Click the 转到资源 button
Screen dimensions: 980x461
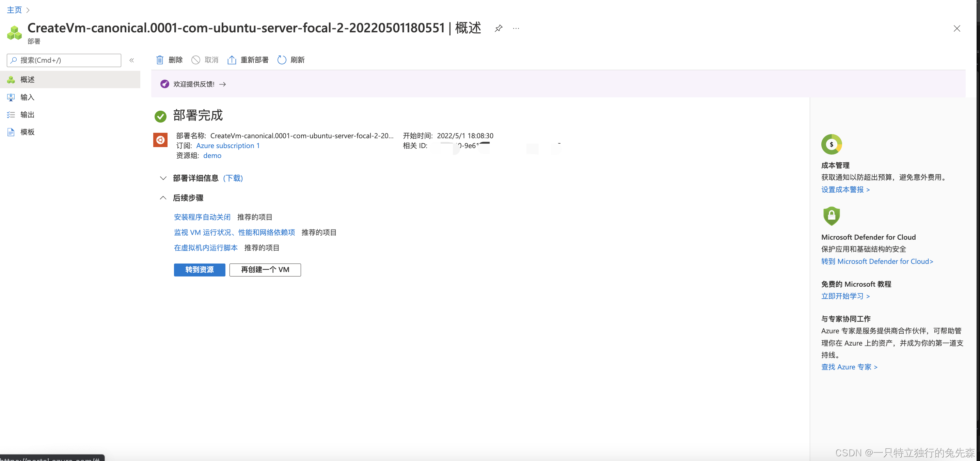[199, 270]
